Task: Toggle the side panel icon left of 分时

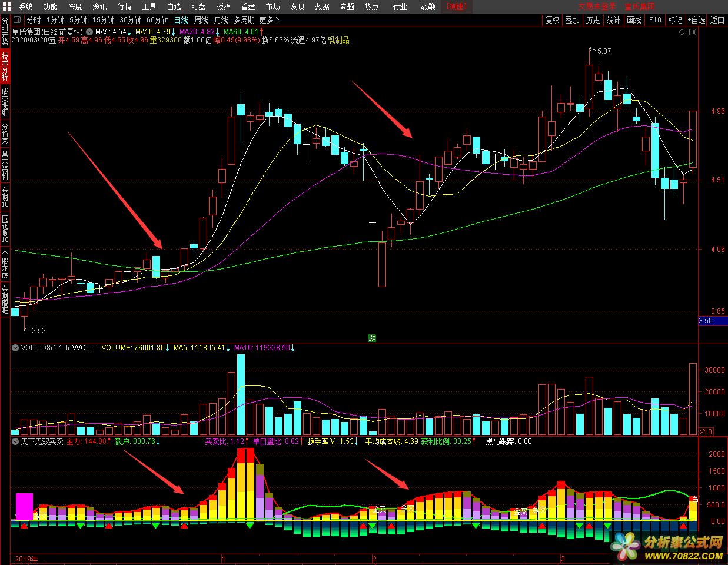Action: [x=16, y=20]
